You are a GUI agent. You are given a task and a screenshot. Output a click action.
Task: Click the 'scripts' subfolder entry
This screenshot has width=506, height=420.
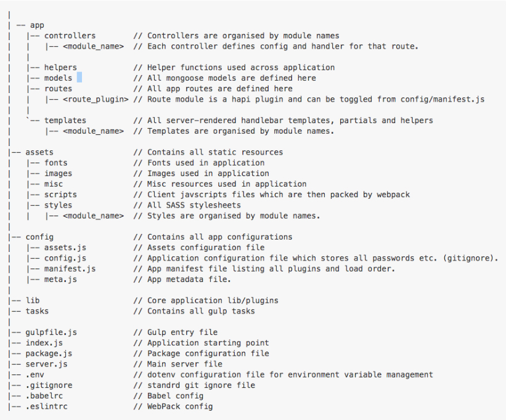60,195
